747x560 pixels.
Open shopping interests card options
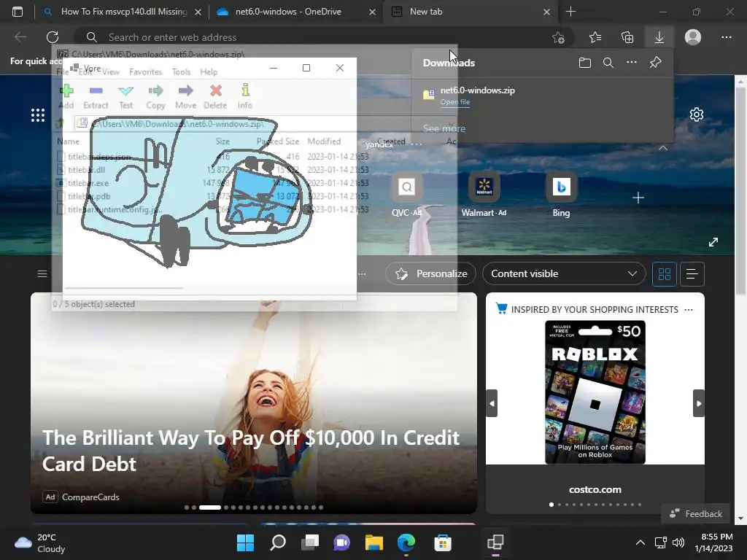[x=689, y=309]
